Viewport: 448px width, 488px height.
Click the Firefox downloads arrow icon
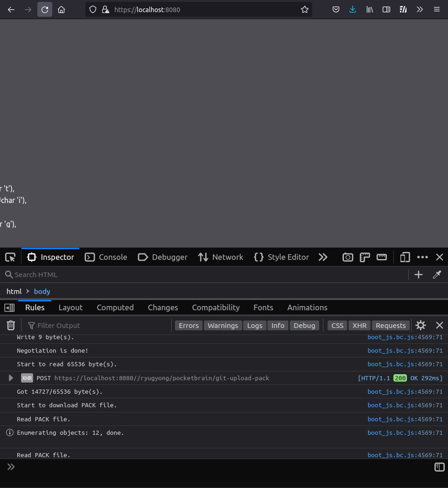[x=353, y=9]
